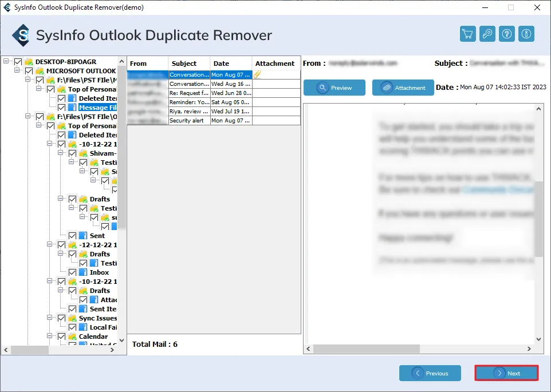
Task: Collapse the Calendar tree node
Action: [50, 336]
